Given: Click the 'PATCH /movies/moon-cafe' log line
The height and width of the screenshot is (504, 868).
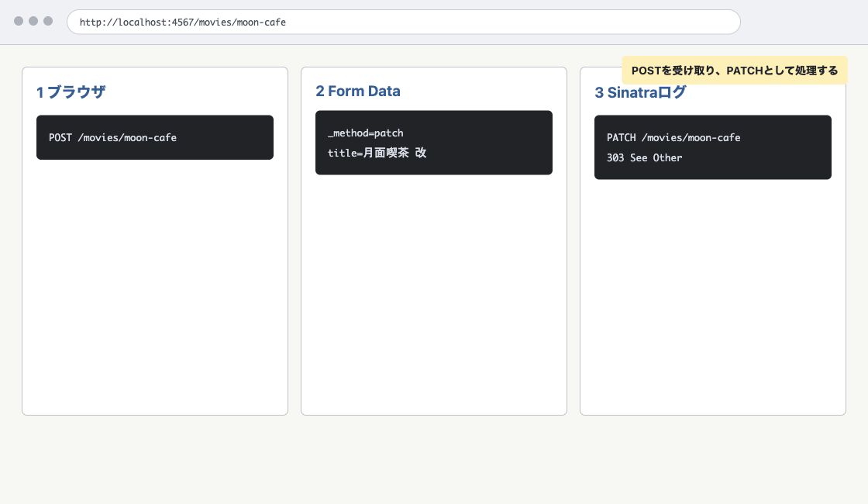Looking at the screenshot, I should [x=673, y=137].
